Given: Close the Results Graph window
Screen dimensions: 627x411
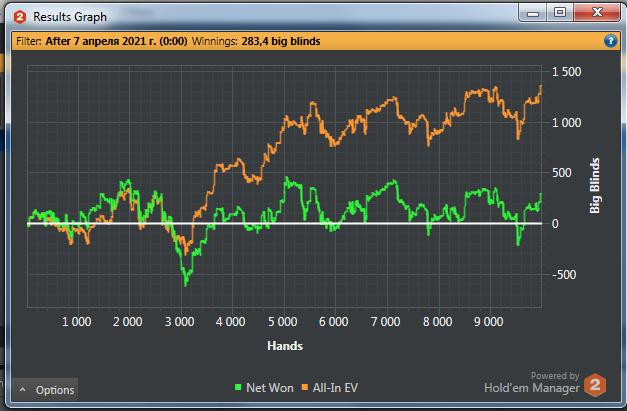Looking at the screenshot, I should pos(597,12).
